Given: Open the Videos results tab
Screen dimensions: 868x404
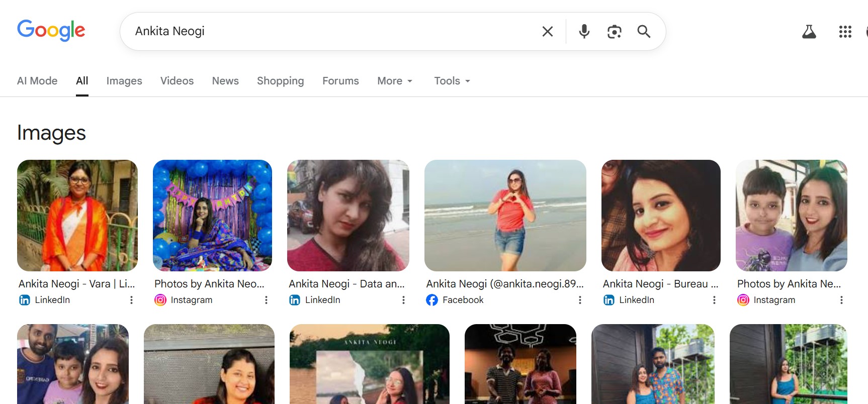Looking at the screenshot, I should point(177,81).
